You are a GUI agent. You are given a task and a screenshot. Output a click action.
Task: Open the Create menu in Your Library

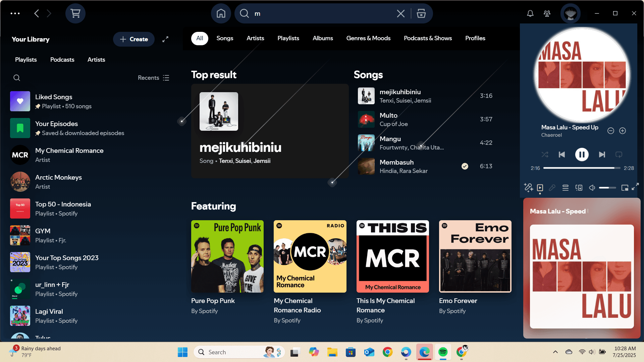[134, 39]
